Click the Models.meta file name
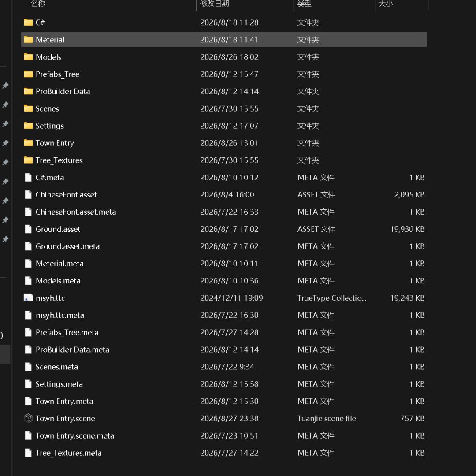This screenshot has height=476, width=476. pyautogui.click(x=58, y=281)
